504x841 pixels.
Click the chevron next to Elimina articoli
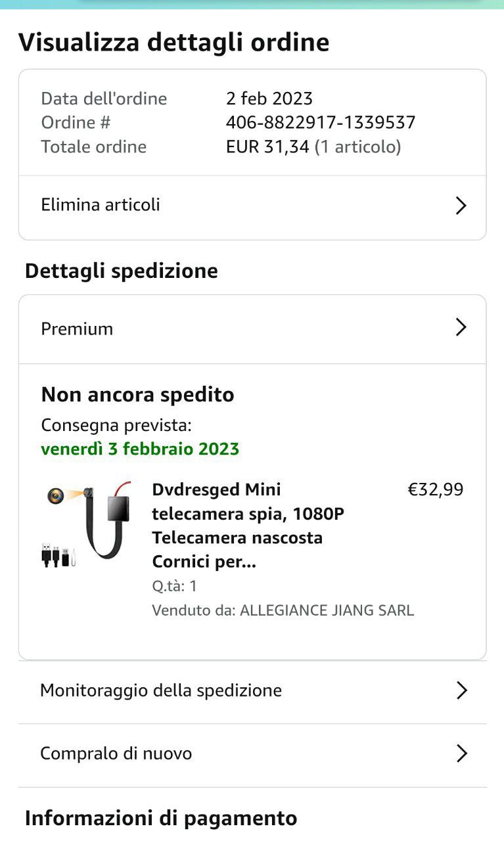pos(461,206)
